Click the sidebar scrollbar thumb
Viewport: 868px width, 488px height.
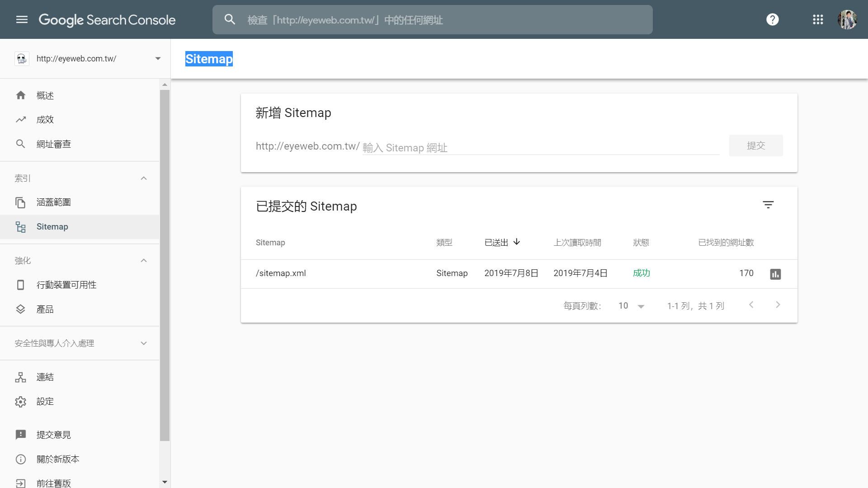(x=165, y=265)
